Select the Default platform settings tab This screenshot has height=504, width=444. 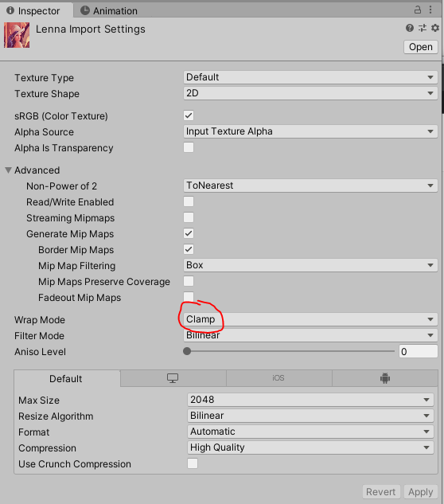66,379
